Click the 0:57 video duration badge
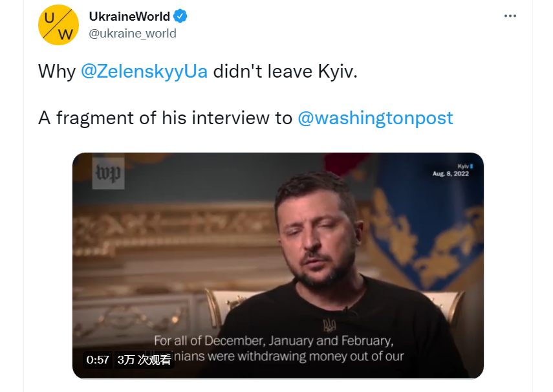 coord(98,360)
